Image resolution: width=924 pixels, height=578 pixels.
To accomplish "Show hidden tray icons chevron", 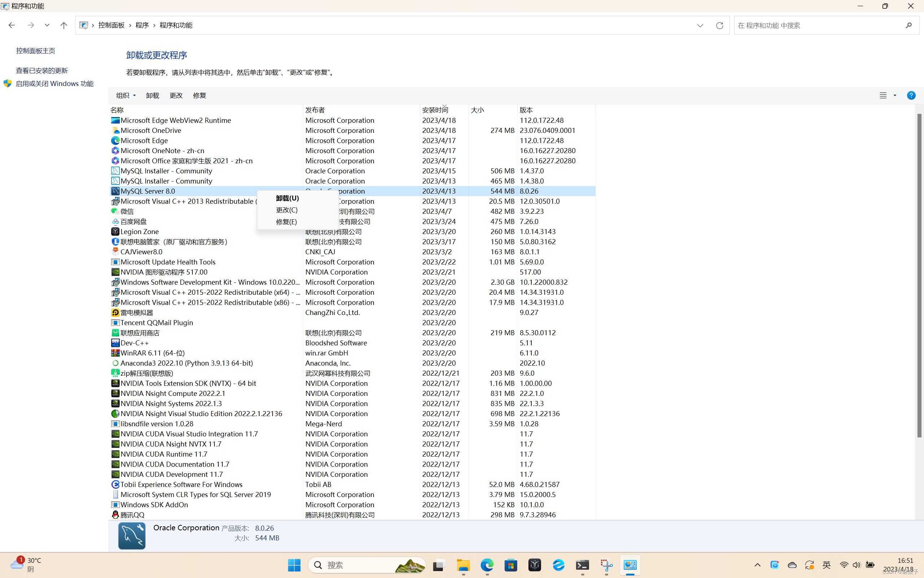I will [758, 565].
